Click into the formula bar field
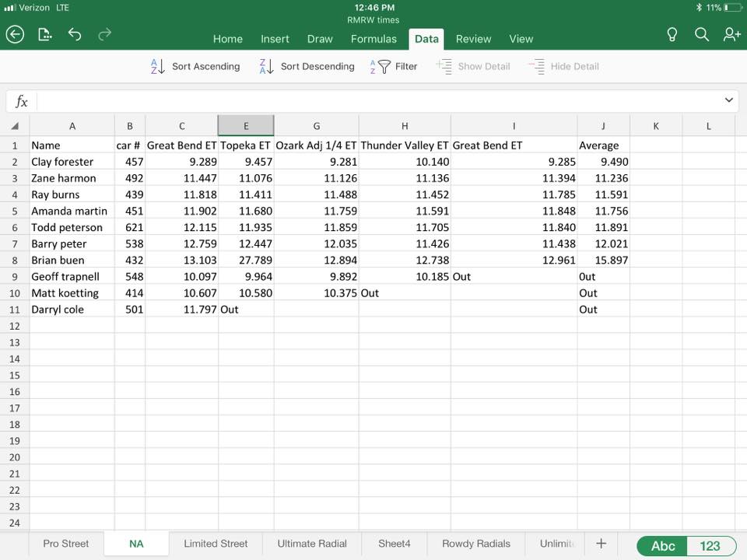This screenshot has height=560, width=747. pyautogui.click(x=373, y=101)
